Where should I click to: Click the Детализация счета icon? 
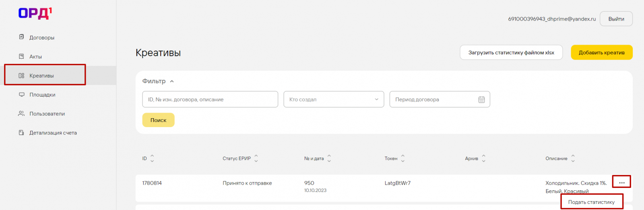(21, 132)
